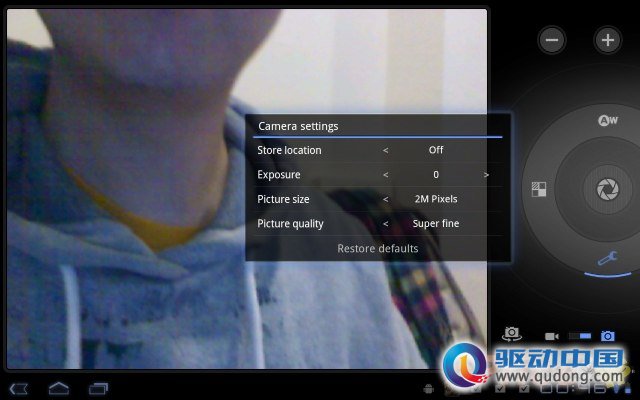Click the 2M Pixels value
640x400 pixels.
pos(436,199)
